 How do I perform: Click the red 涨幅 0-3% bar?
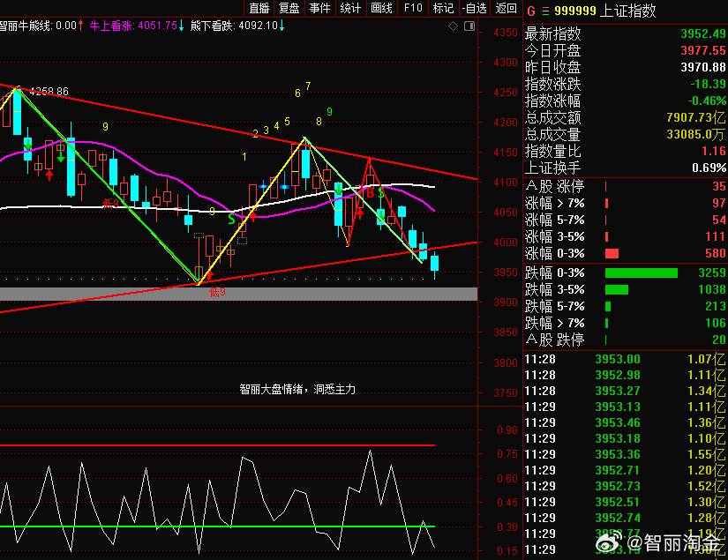(612, 253)
